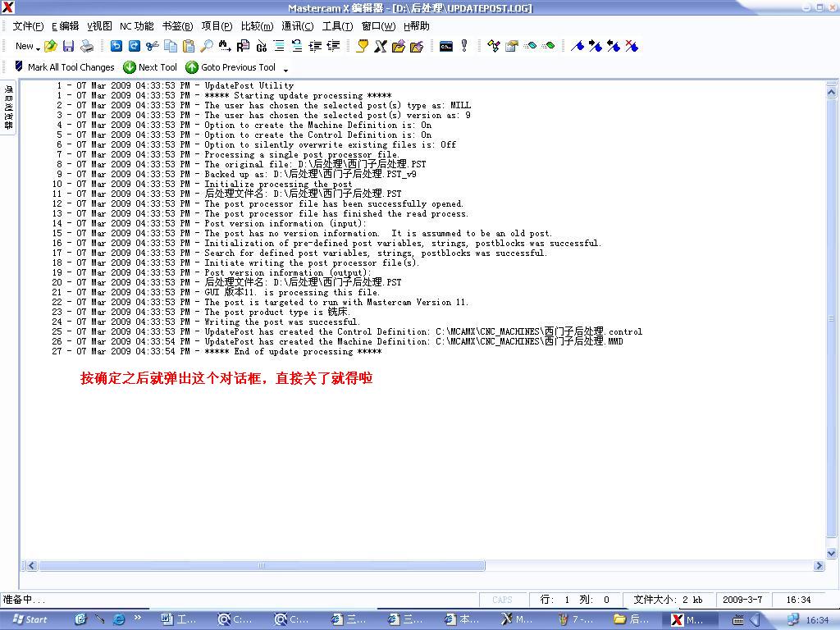Expand the tool-change toolbar options arrow

coord(285,70)
